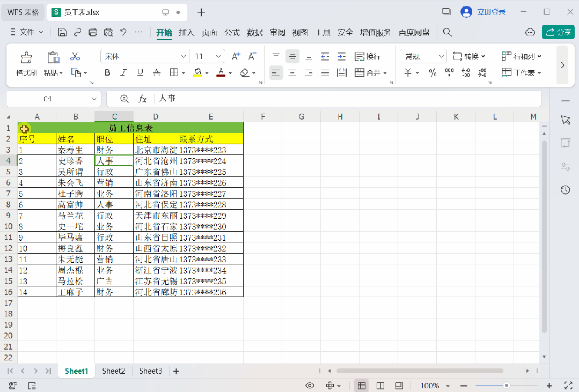Open the Name Box dropdown arrow
Screen dimensions: 579x392
(x=94, y=99)
